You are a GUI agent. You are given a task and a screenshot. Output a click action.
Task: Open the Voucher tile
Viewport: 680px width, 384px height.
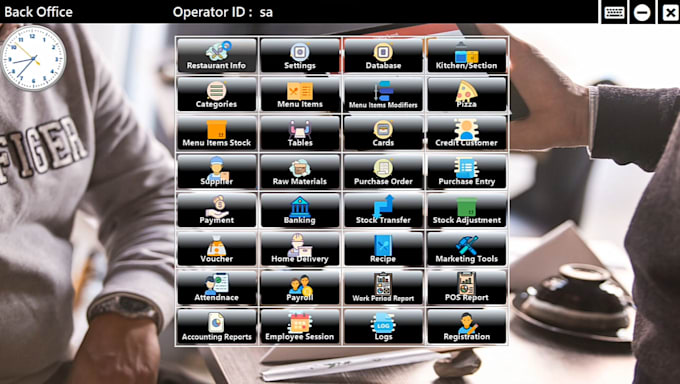click(x=216, y=249)
